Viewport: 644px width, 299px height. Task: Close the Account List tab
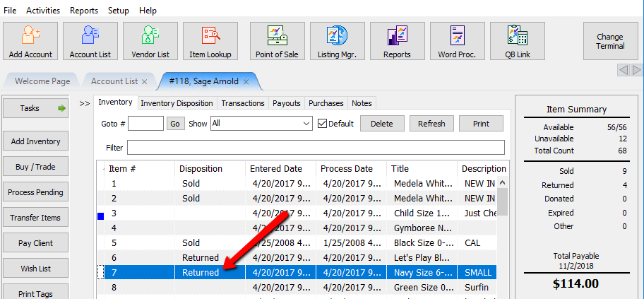pyautogui.click(x=144, y=81)
